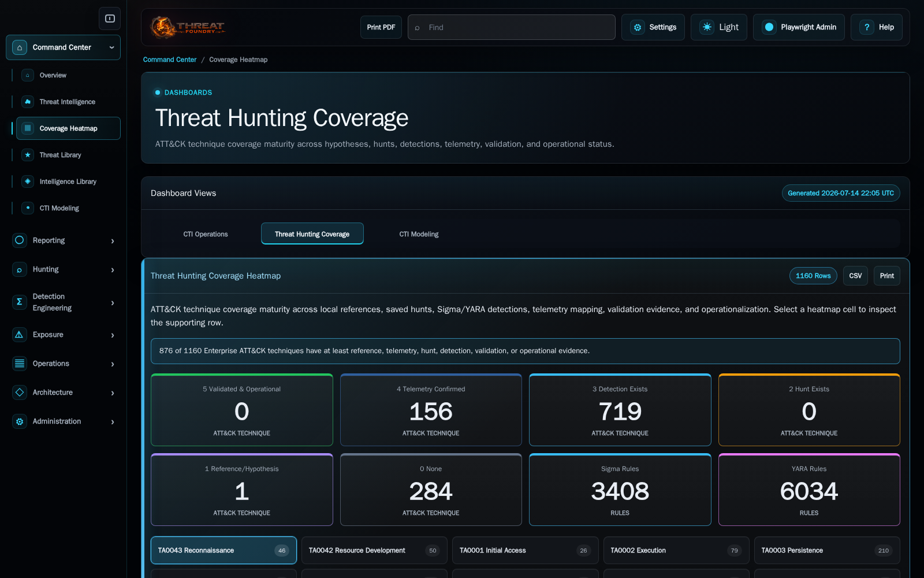Open Threat Intelligence in the sidebar
The width and height of the screenshot is (924, 578).
pyautogui.click(x=68, y=102)
